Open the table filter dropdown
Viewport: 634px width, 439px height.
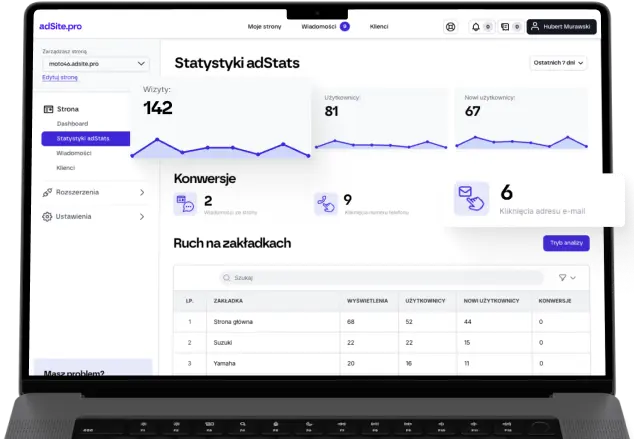coord(567,277)
